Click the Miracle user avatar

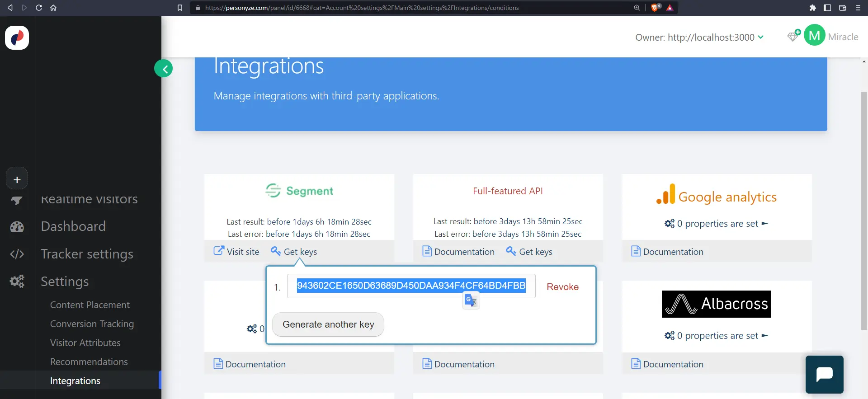point(815,35)
